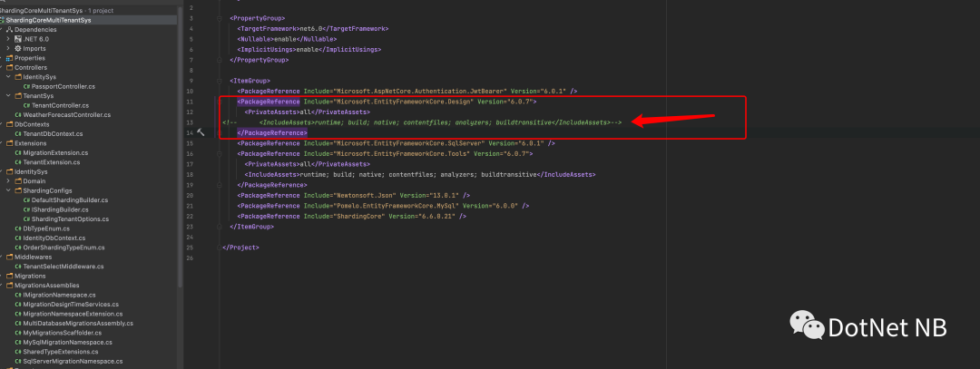The width and height of the screenshot is (980, 369).
Task: Collapse the TenantSys folder arrow
Action: point(8,96)
